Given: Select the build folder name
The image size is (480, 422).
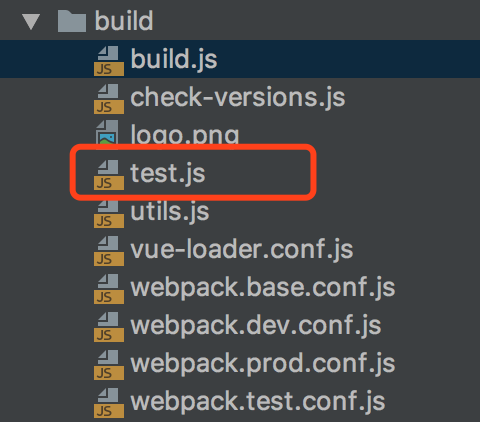Looking at the screenshot, I should [x=124, y=21].
